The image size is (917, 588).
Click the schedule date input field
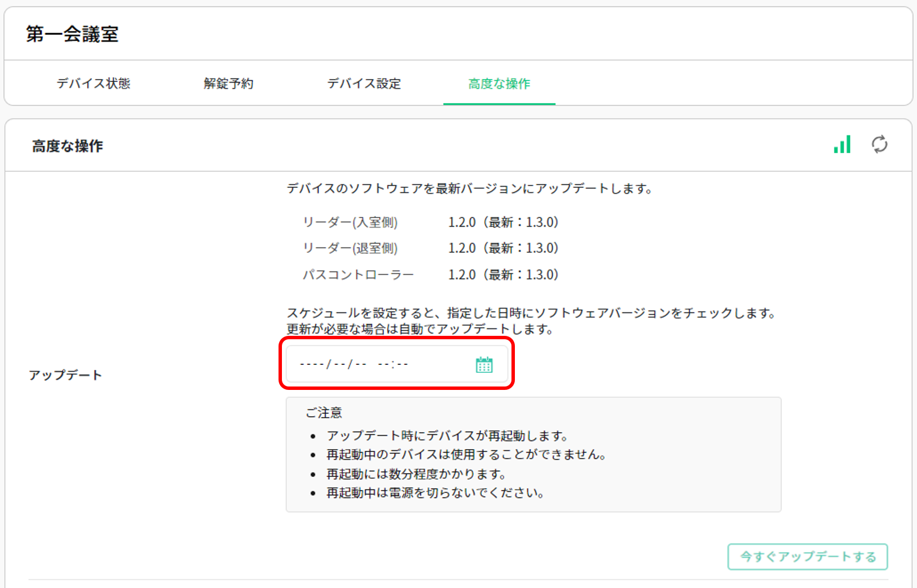(x=376, y=364)
